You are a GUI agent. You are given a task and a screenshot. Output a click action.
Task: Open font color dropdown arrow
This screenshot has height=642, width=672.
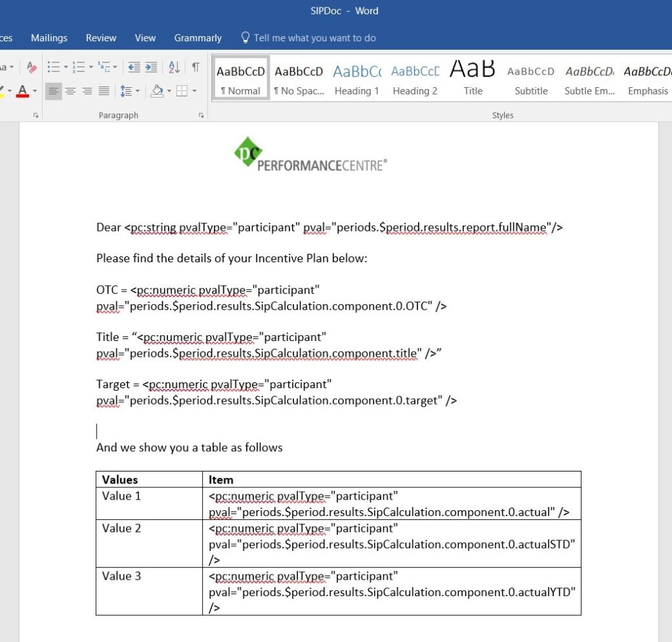tap(35, 90)
